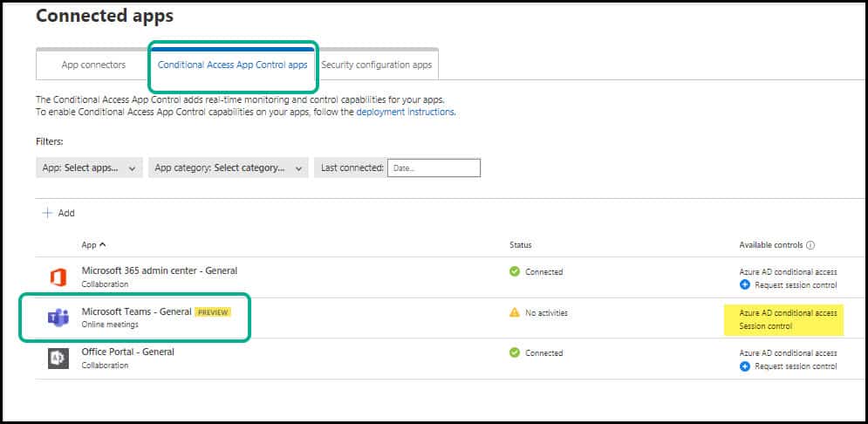Click Collaboration category under Microsoft 365 admin center
The width and height of the screenshot is (868, 424).
point(106,284)
